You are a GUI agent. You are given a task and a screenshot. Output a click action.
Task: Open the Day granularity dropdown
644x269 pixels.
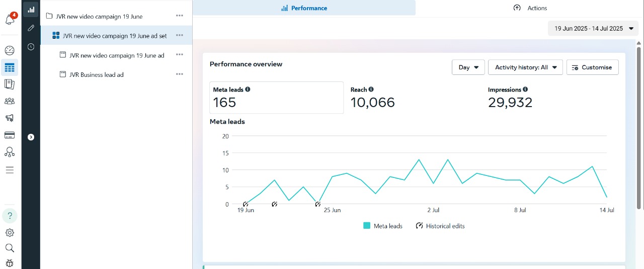coord(468,67)
